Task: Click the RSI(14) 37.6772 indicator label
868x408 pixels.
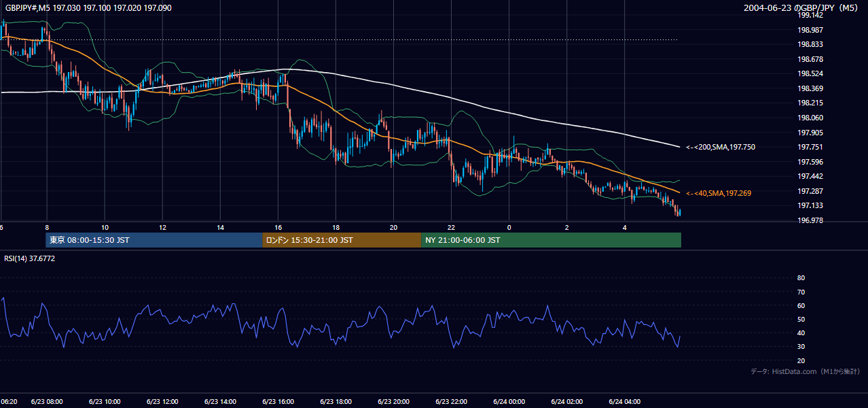Action: pos(30,258)
